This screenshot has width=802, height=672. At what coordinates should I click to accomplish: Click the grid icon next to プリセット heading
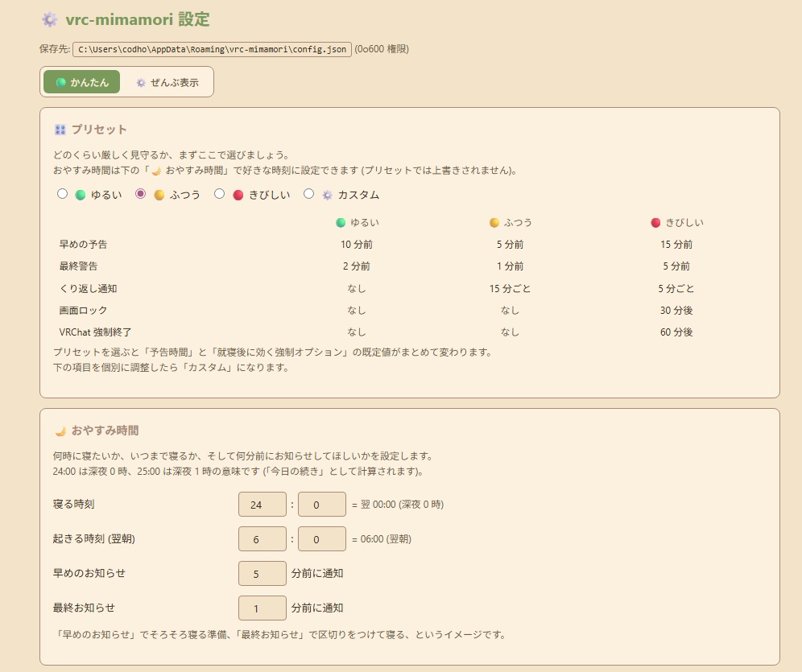(60, 129)
